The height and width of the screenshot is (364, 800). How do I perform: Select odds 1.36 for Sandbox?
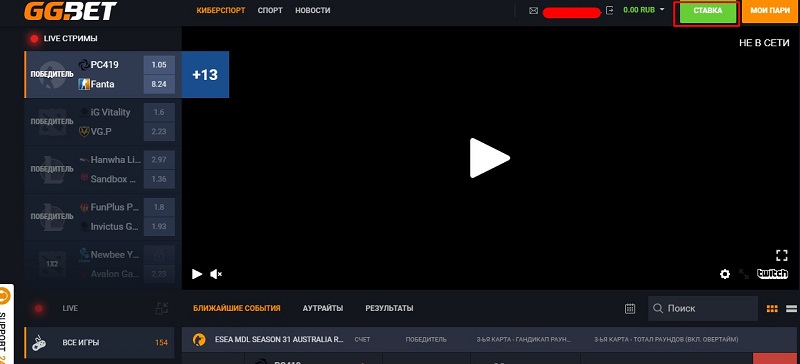pos(159,179)
